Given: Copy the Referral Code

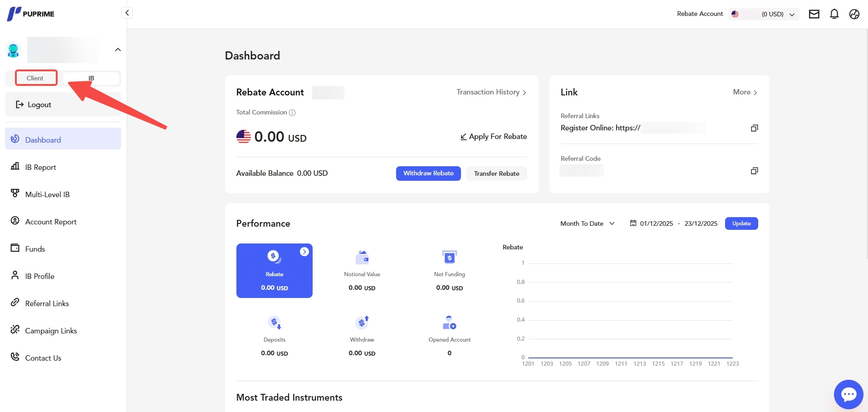Looking at the screenshot, I should pos(754,171).
